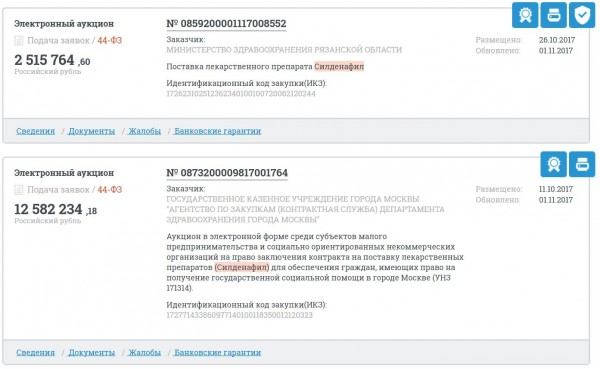
Task: Click Министерство здравоохранения Рязанской области customer name
Action: point(284,50)
